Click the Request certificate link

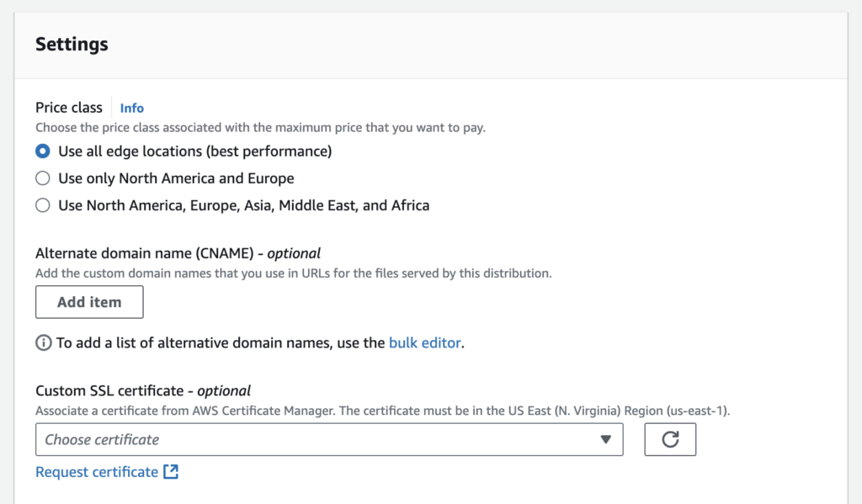point(97,472)
